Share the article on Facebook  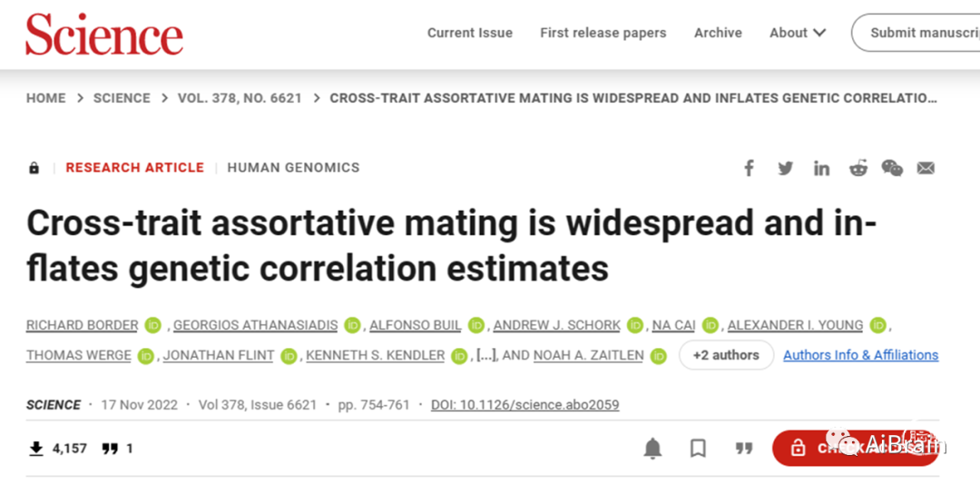(x=749, y=168)
